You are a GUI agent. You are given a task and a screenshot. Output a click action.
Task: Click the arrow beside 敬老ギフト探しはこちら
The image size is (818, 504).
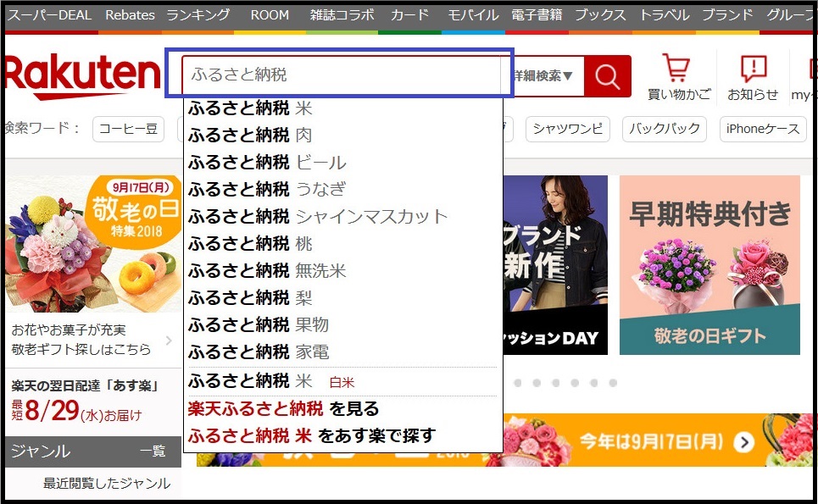169,341
